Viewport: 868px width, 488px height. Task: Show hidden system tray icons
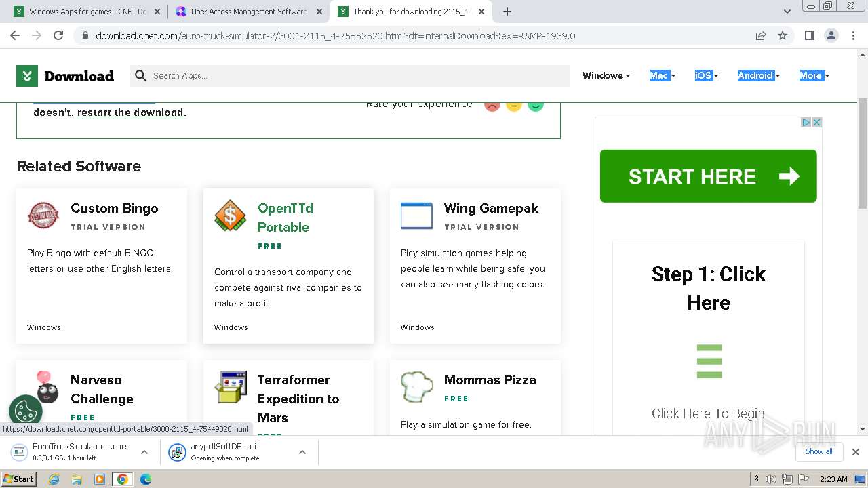tap(756, 479)
